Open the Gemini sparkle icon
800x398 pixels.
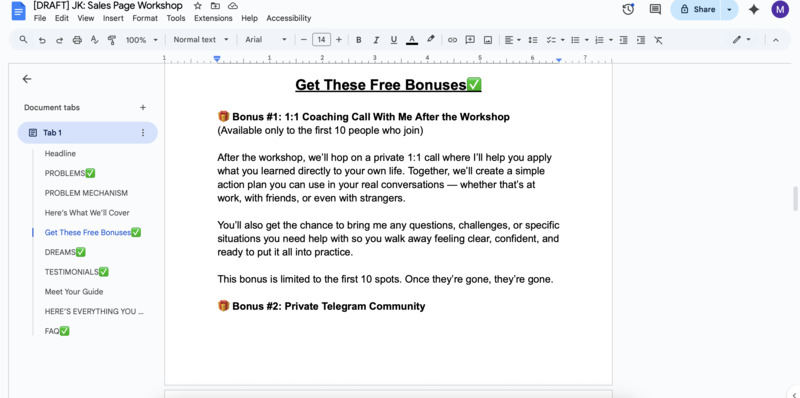[754, 9]
